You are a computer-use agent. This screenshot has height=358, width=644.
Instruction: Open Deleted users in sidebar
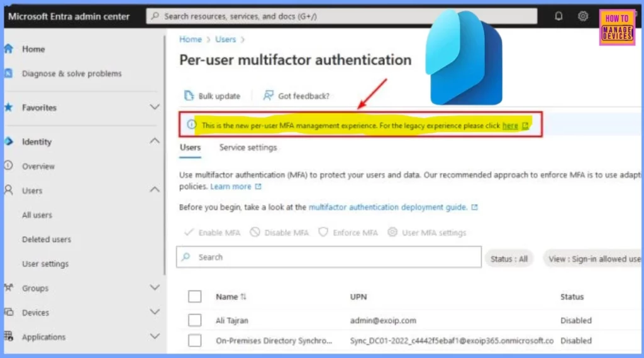pyautogui.click(x=47, y=239)
